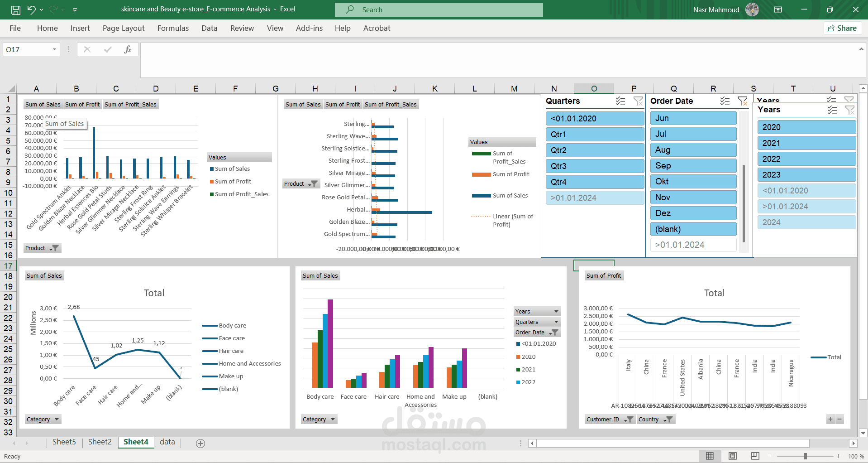Clear the filter on the Order Date slicer

[x=742, y=101]
